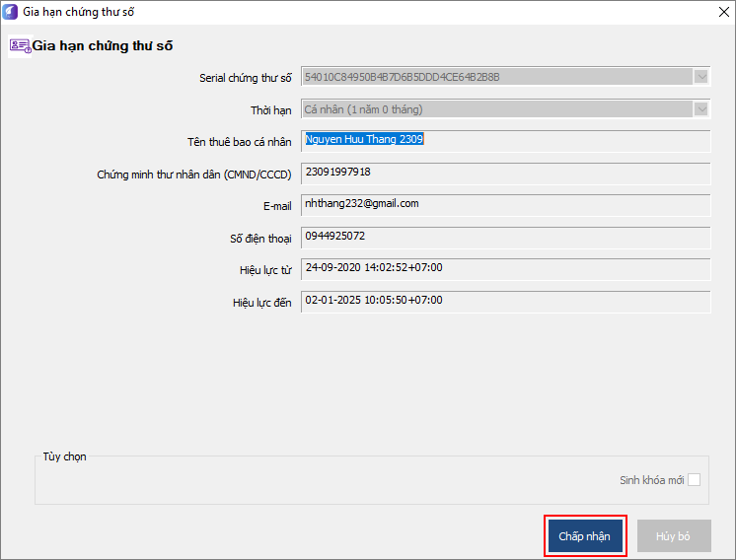The image size is (736, 560).
Task: Expand the Serial chứng thư số dropdown arrow
Action: click(701, 77)
